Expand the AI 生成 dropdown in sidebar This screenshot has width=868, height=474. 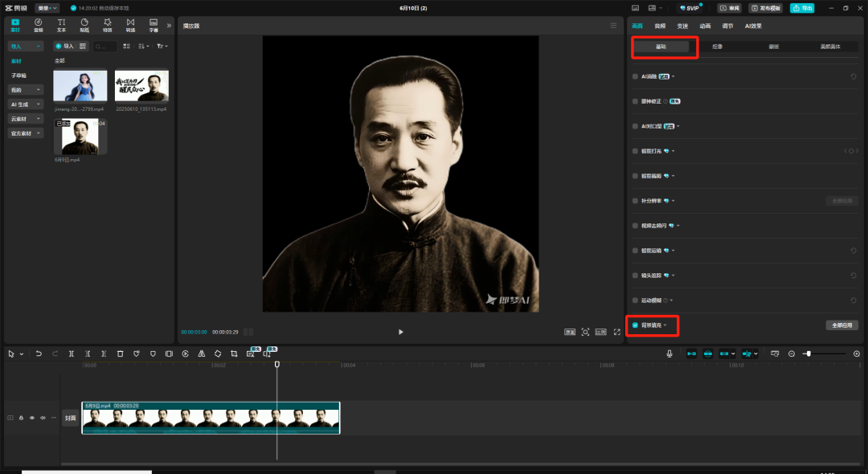click(x=26, y=104)
